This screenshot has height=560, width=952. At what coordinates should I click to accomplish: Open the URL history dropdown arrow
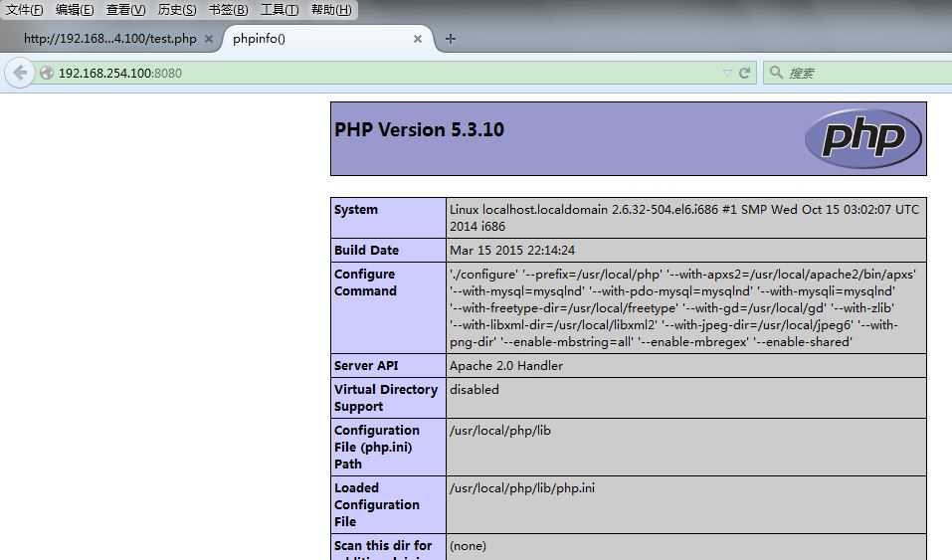click(x=727, y=73)
